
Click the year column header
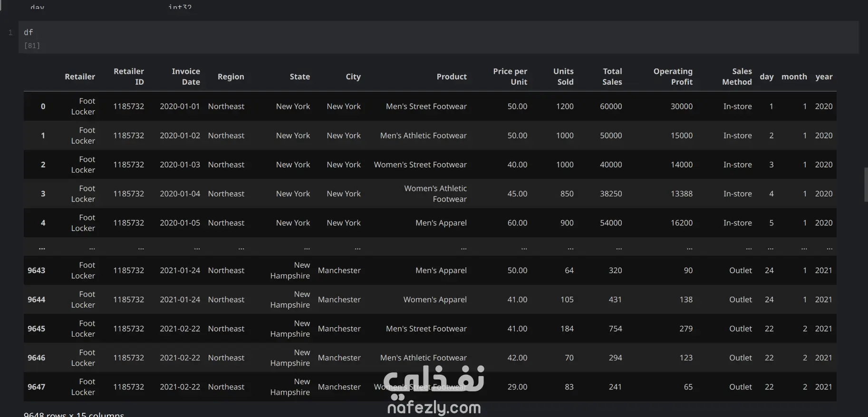click(824, 77)
